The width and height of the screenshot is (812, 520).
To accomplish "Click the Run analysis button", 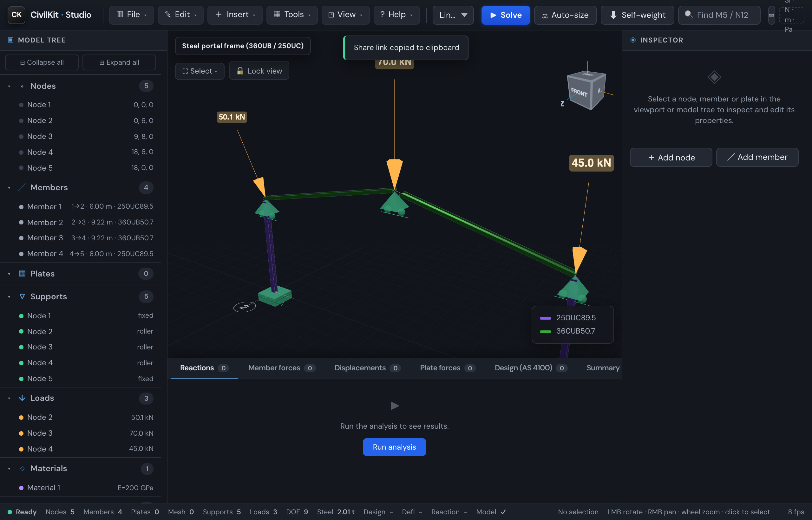I will coord(394,447).
